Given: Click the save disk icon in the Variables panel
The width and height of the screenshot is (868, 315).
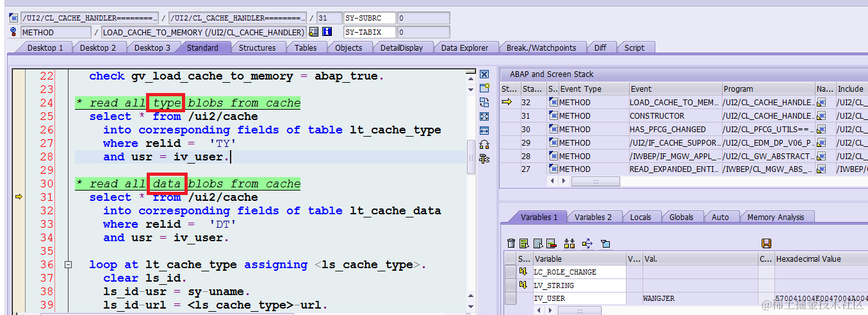Looking at the screenshot, I should tap(766, 243).
